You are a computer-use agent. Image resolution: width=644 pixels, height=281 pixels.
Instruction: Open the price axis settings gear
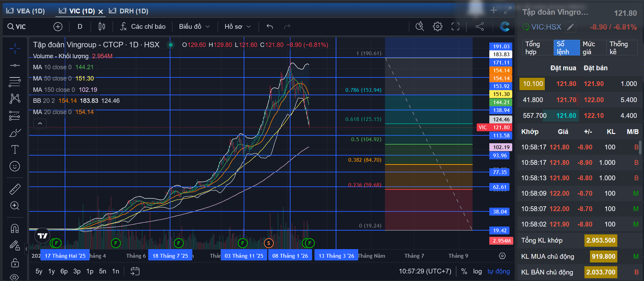(x=502, y=256)
